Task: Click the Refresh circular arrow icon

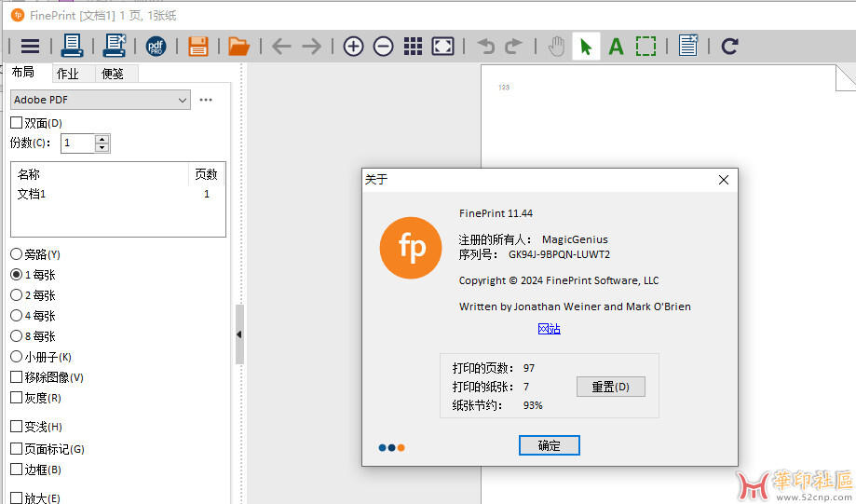Action: tap(730, 47)
